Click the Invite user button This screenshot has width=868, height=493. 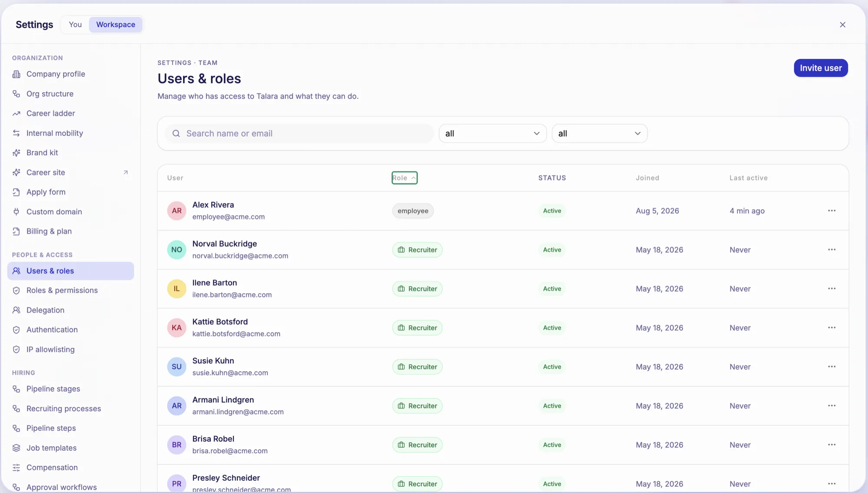(x=821, y=68)
